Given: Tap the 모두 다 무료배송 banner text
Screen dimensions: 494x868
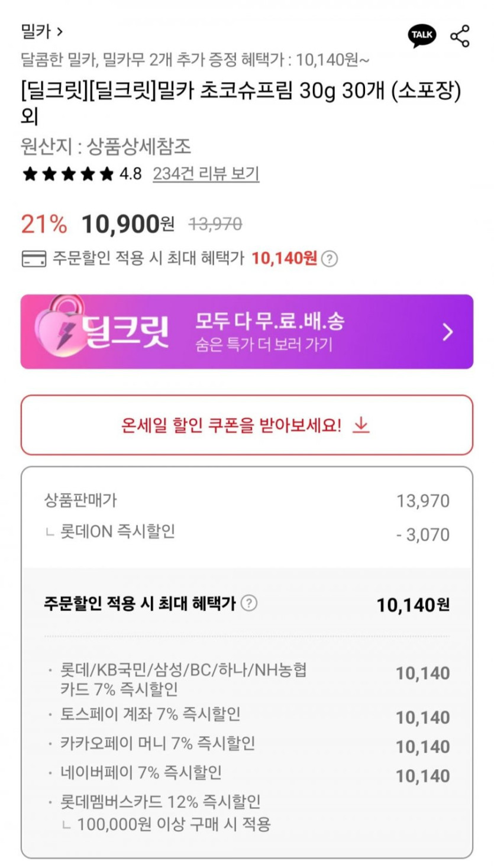Looking at the screenshot, I should [x=270, y=322].
